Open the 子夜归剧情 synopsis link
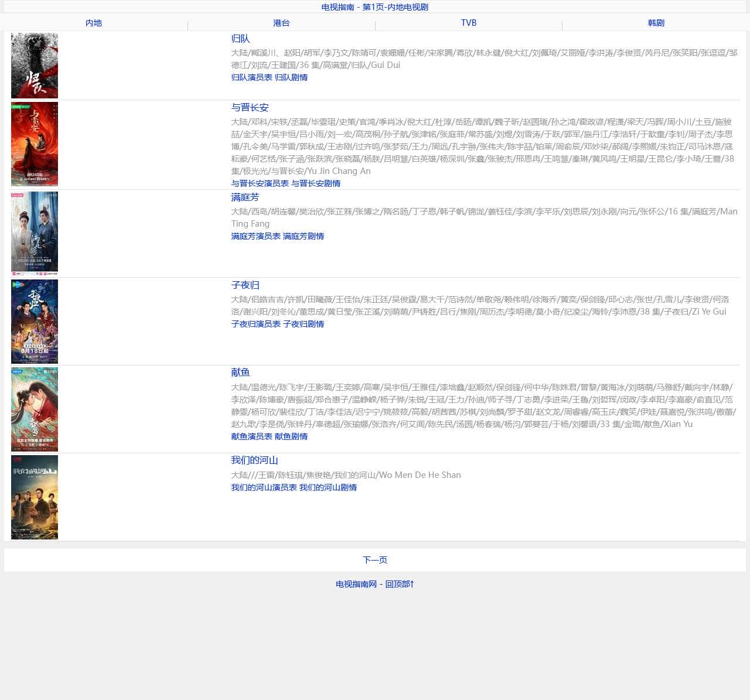This screenshot has height=700, width=750. [304, 324]
